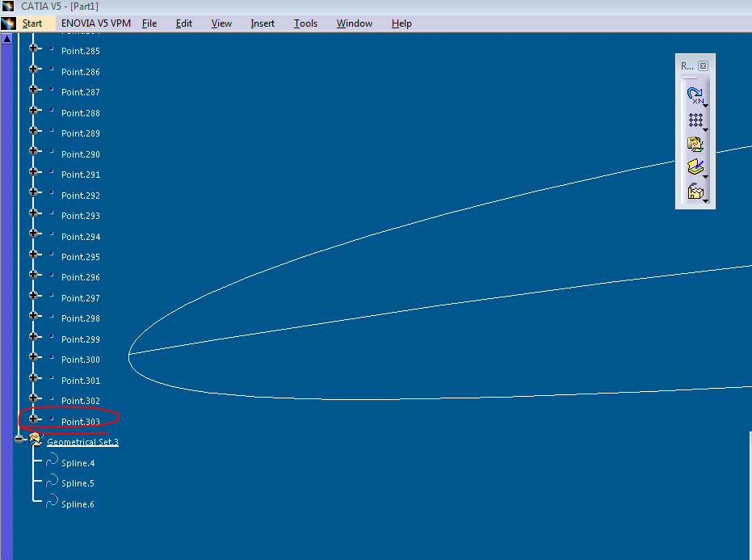This screenshot has width=752, height=560.
Task: Open the Tools menu
Action: coord(305,23)
